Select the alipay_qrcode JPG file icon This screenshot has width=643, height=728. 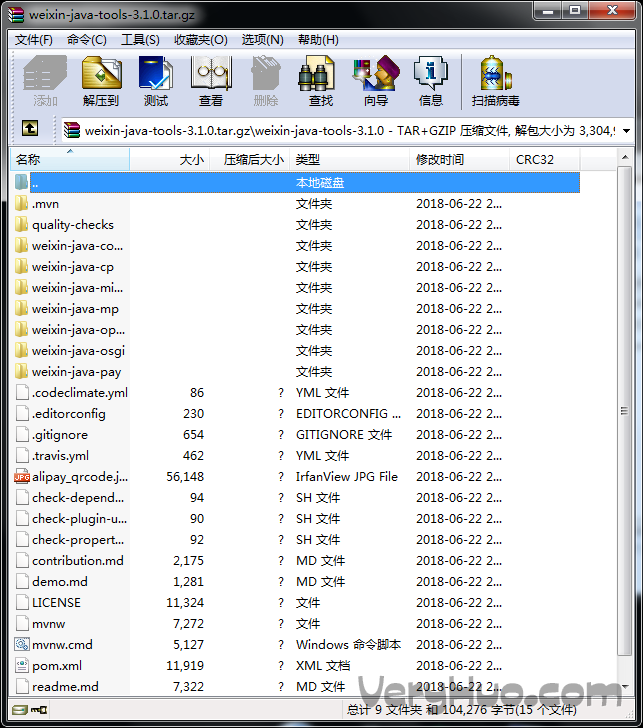point(22,477)
